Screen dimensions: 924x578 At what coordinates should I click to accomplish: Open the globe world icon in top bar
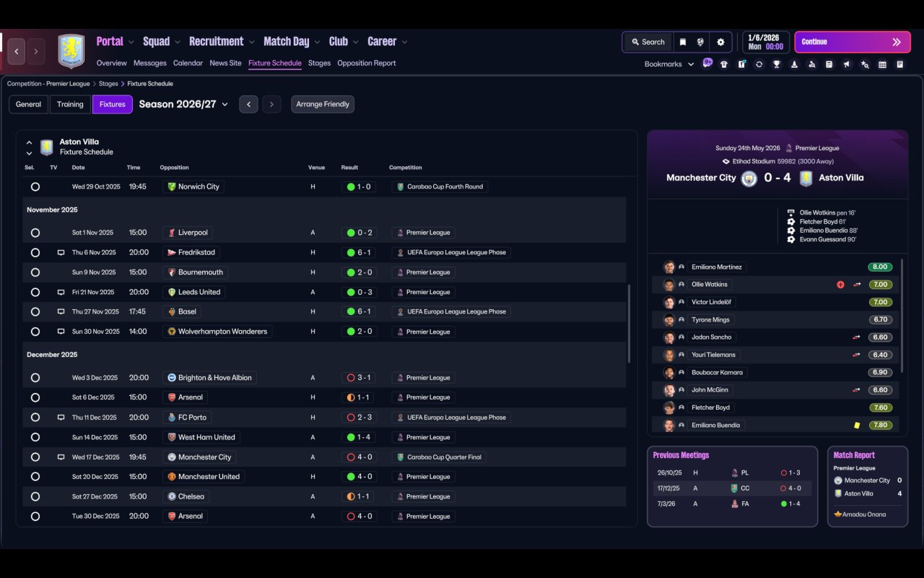tap(700, 42)
